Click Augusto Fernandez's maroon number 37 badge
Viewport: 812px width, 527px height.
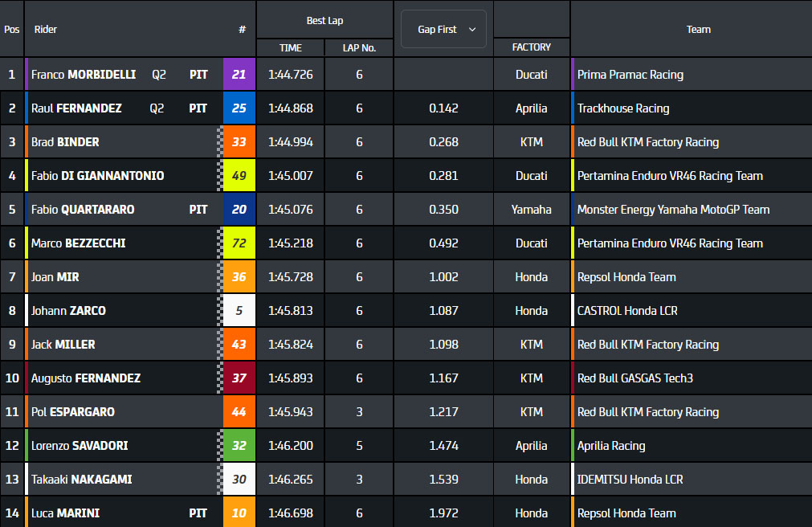[x=239, y=378]
